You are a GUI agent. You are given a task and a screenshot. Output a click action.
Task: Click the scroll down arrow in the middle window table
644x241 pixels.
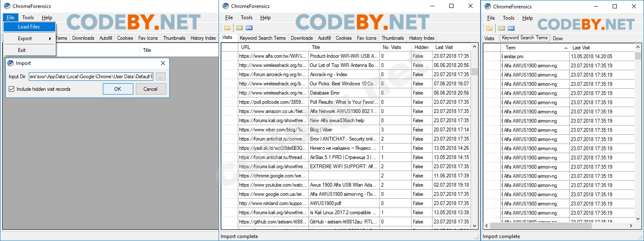[x=475, y=226]
